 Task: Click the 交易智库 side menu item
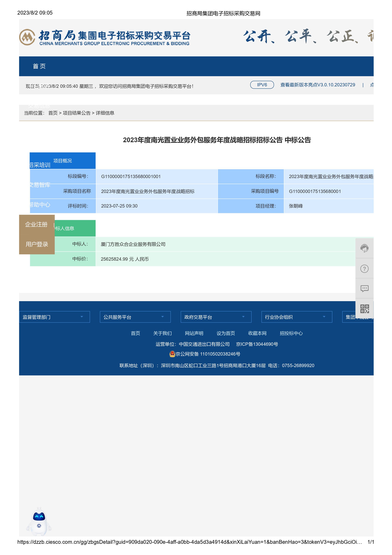(x=40, y=185)
